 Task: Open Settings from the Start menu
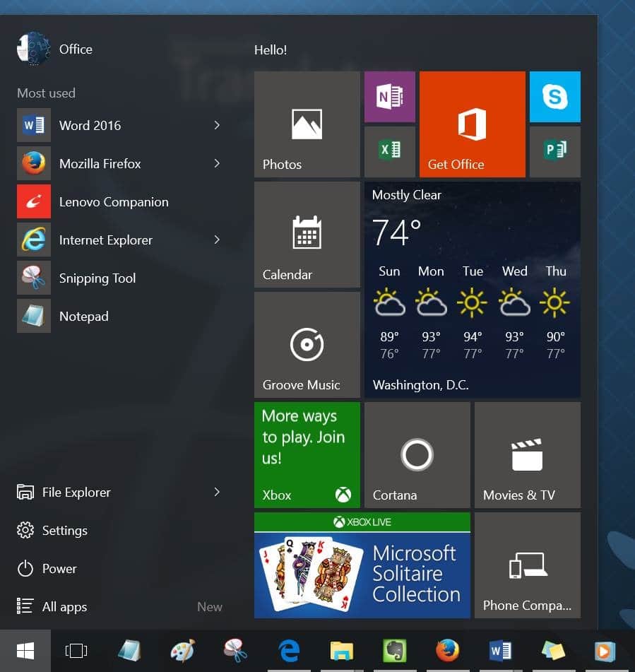pos(66,530)
